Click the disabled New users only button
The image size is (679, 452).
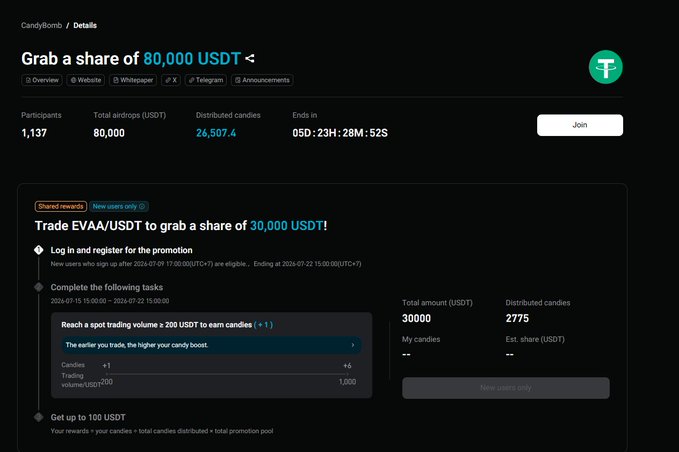pyautogui.click(x=506, y=388)
